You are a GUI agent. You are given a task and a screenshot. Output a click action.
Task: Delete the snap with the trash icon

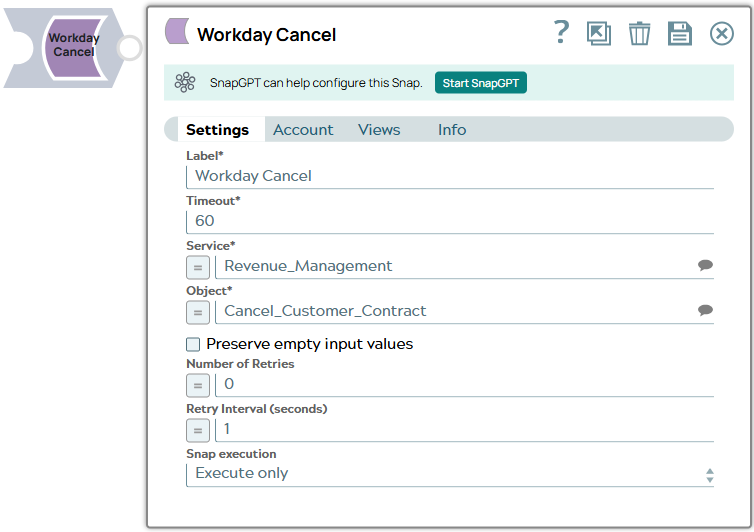pos(639,34)
